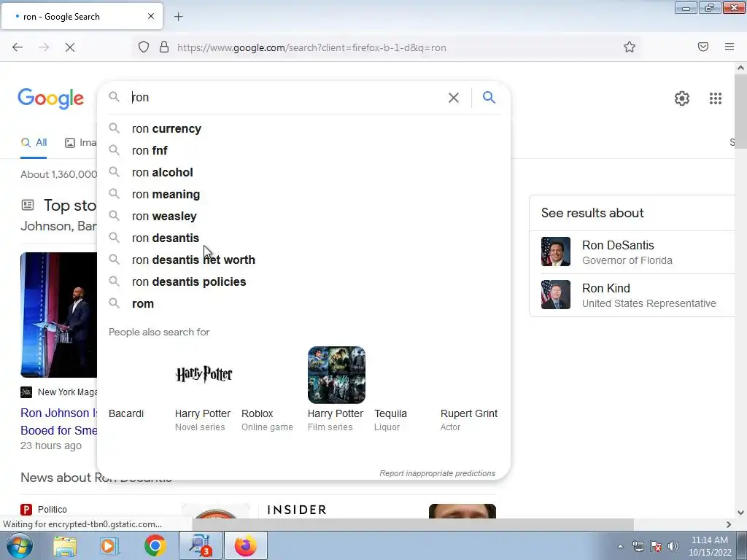Click the horizontal scrollbar right arrow

point(729,524)
